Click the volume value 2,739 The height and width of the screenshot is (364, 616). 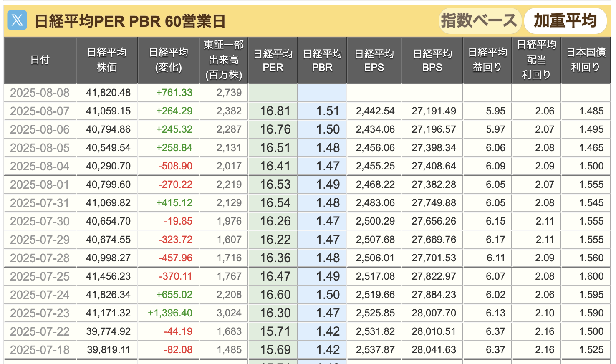click(x=229, y=93)
